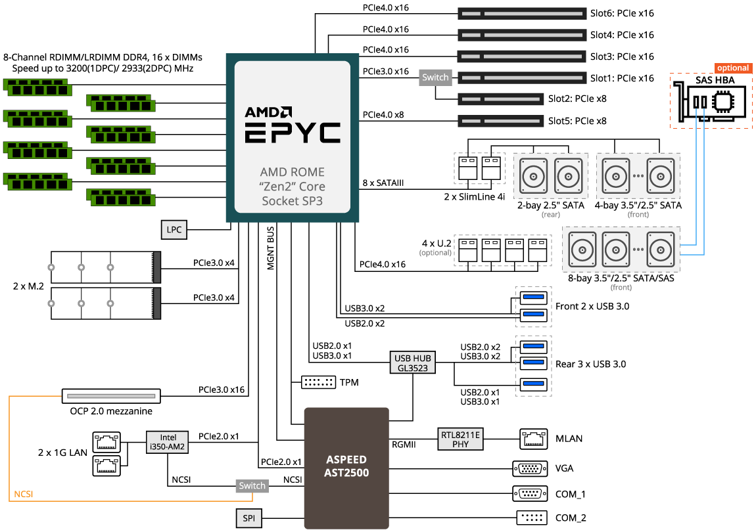Select the VGA connector icon
756x532 pixels.
[x=531, y=468]
